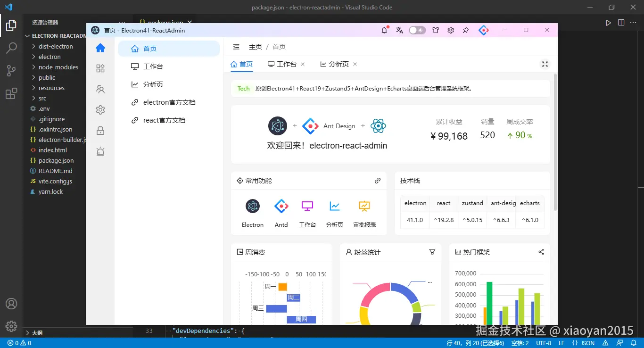644x348 pixels.
Task: Select the users icon in side rail
Action: tap(100, 89)
